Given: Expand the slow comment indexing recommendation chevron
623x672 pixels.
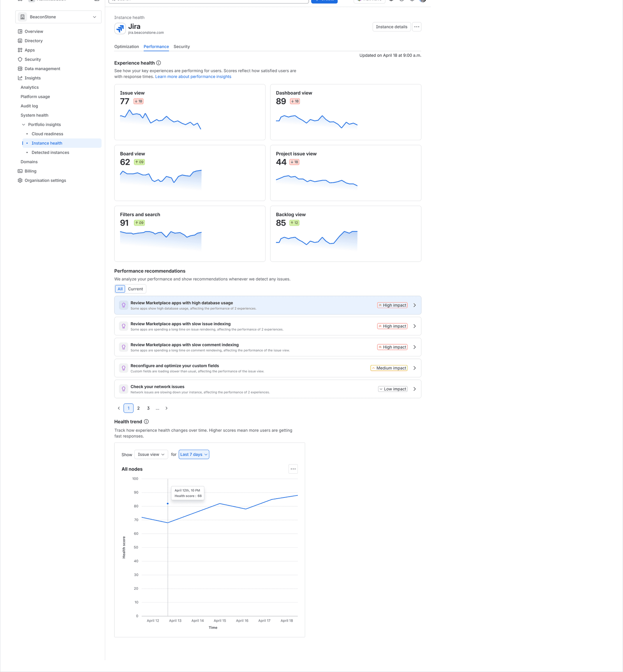Looking at the screenshot, I should tap(415, 347).
